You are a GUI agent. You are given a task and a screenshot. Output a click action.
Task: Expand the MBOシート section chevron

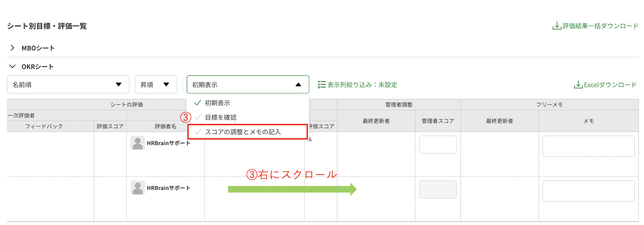(x=13, y=48)
